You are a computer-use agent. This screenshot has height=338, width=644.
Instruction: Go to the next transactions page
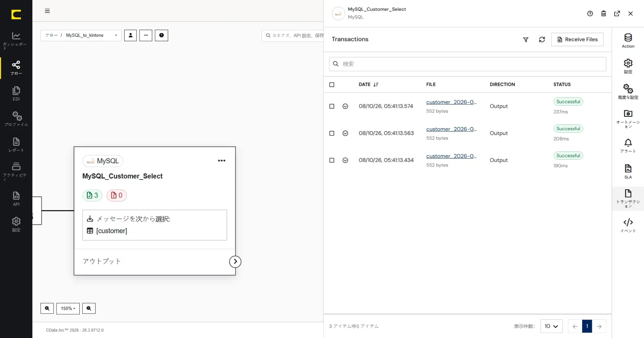tap(599, 326)
